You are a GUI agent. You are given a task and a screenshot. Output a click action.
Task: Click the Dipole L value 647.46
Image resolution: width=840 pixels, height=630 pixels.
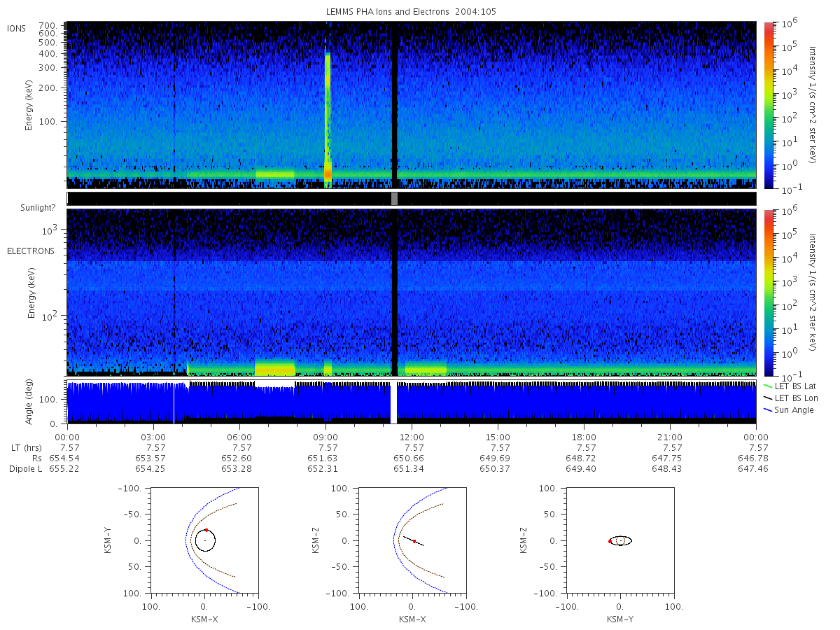[x=752, y=468]
